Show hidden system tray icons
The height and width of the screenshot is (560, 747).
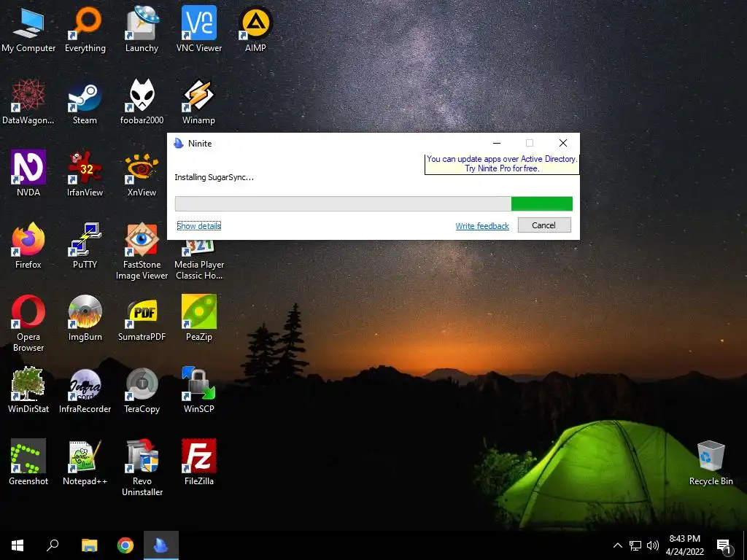[617, 545]
